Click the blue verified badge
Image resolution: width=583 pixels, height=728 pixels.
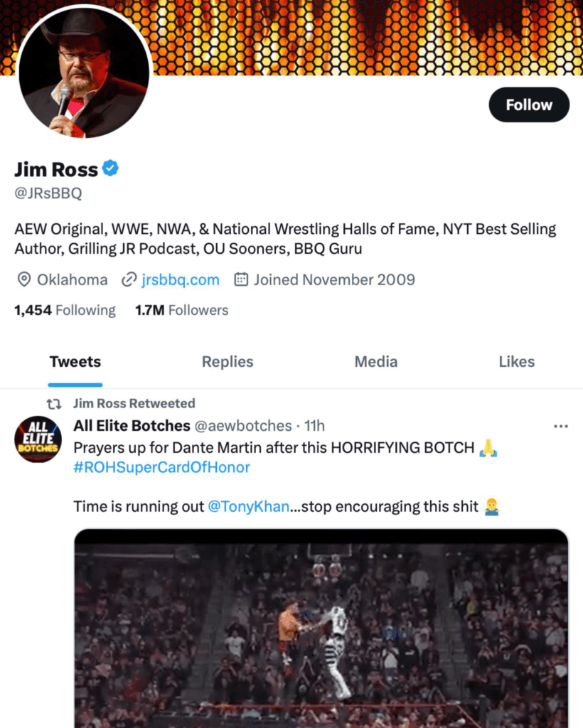(x=110, y=168)
